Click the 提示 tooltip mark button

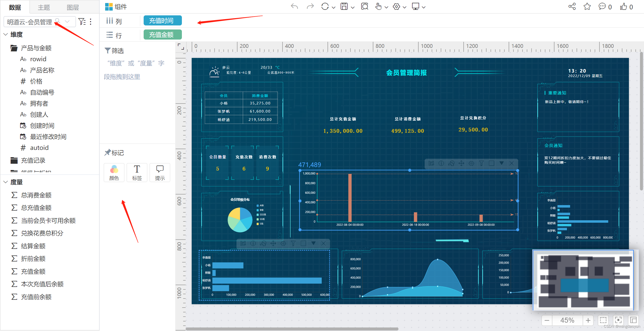tap(160, 173)
